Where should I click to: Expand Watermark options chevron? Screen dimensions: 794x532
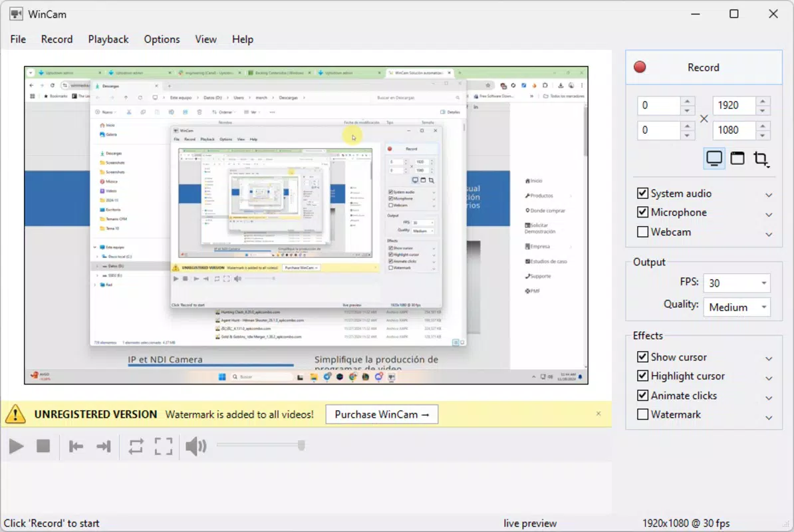tap(769, 418)
